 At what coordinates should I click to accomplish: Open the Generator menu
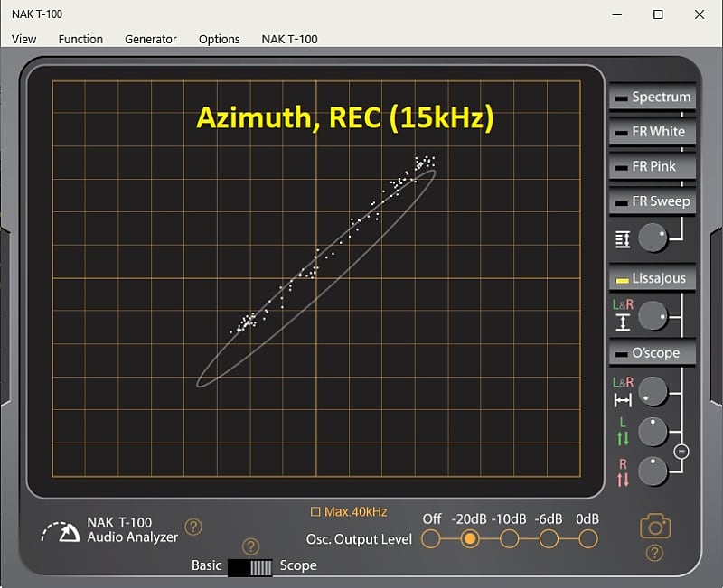(x=151, y=39)
